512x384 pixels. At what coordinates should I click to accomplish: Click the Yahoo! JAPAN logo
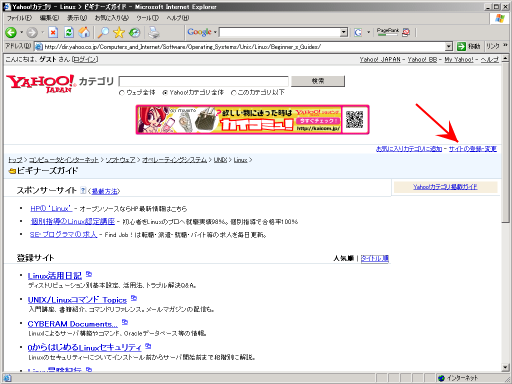pyautogui.click(x=41, y=83)
